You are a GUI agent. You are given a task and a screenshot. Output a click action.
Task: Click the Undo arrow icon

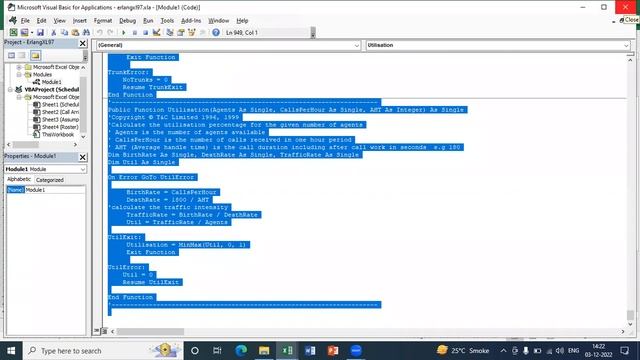click(100, 33)
